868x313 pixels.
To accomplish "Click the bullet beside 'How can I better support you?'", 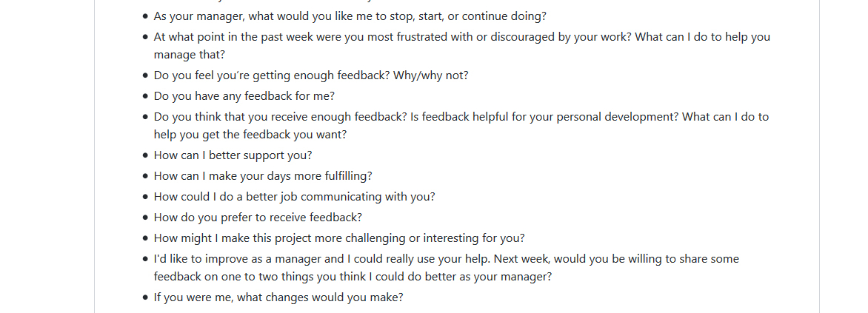I will (145, 155).
